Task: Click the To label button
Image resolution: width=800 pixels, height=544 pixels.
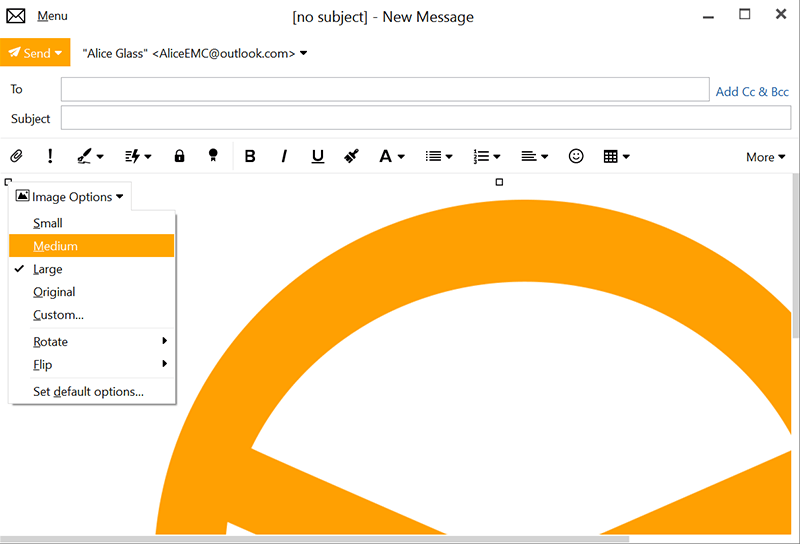Action: pyautogui.click(x=16, y=89)
